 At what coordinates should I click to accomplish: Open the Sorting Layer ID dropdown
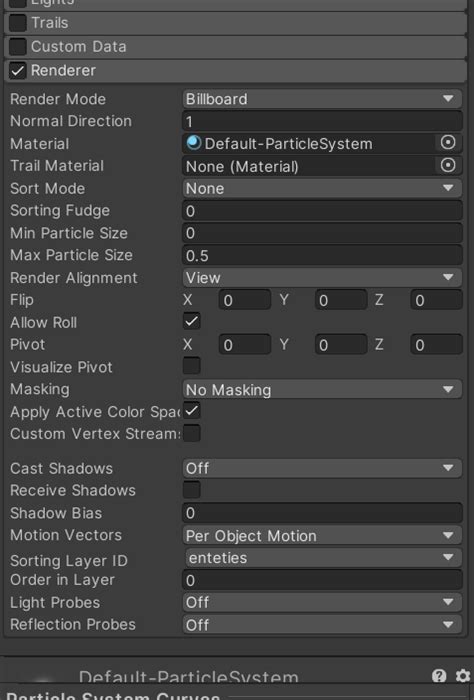tap(323, 557)
